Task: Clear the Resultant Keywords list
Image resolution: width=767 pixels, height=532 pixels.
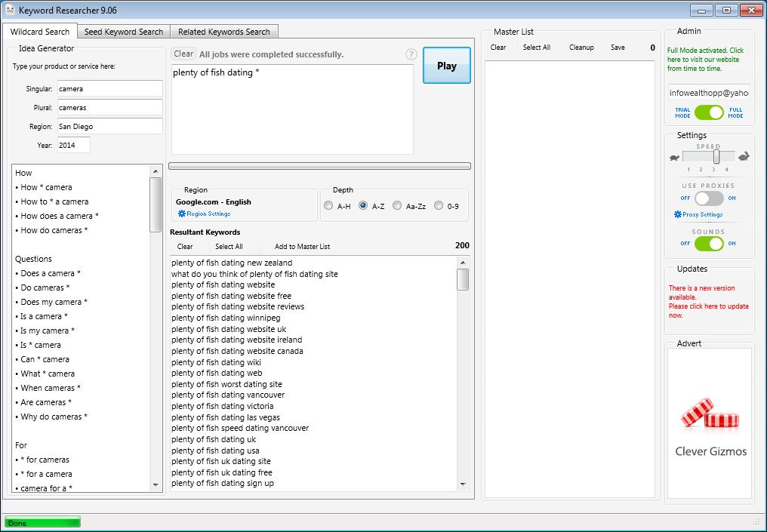Action: click(x=185, y=247)
